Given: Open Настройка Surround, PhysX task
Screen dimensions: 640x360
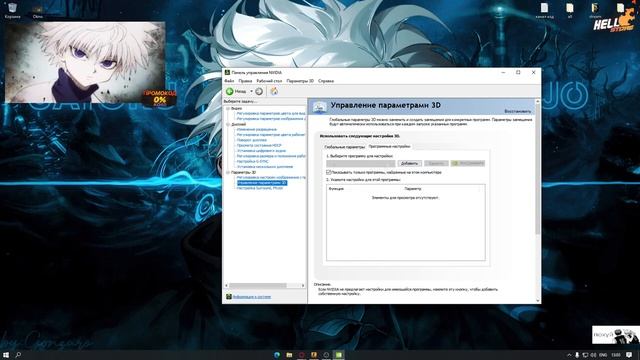Looking at the screenshot, I should coord(260,188).
